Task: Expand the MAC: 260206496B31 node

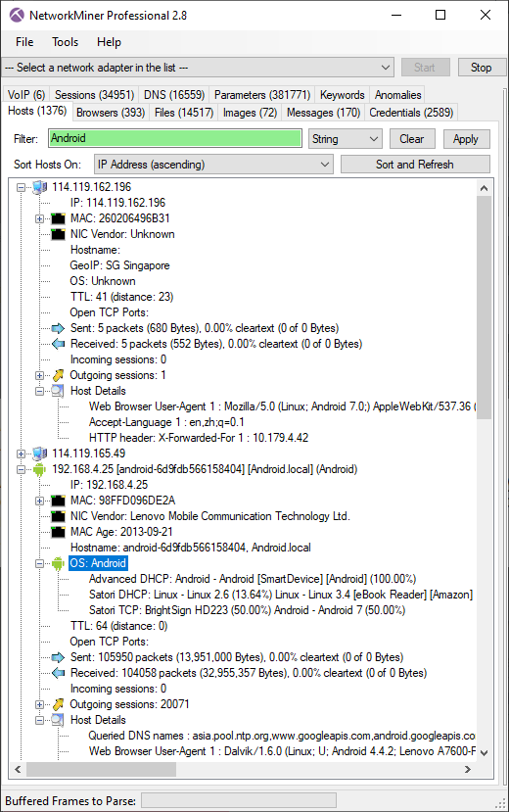Action: [x=40, y=218]
